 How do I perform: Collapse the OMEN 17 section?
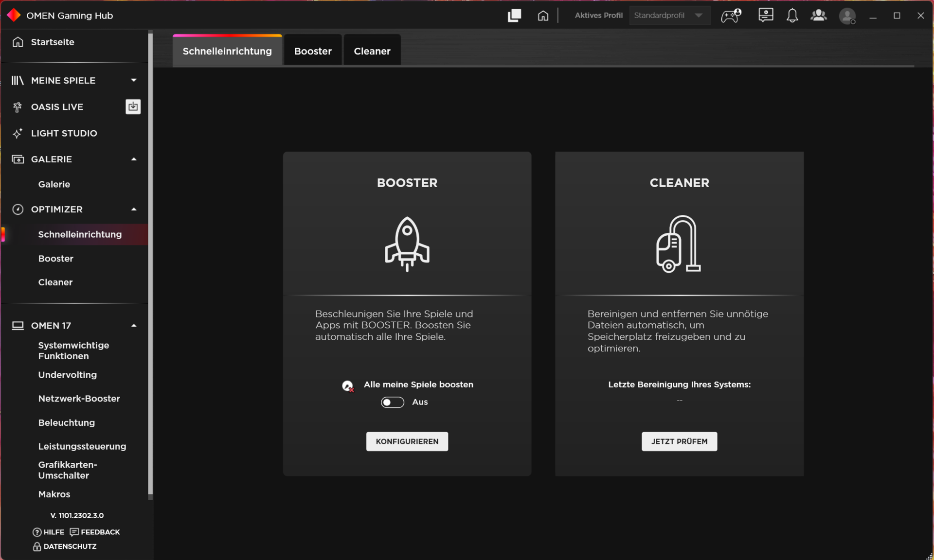(x=134, y=325)
